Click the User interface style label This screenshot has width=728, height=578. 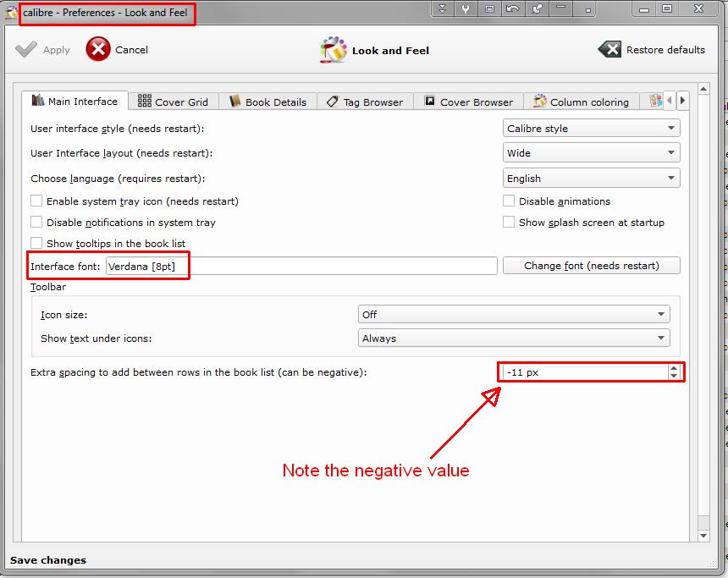tap(117, 129)
